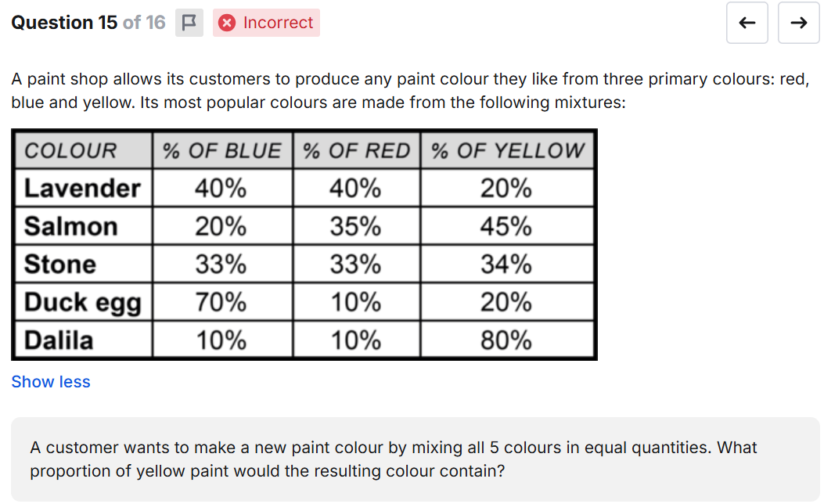The image size is (824, 504).
Task: Select the COLOUR column header
Action: click(70, 151)
